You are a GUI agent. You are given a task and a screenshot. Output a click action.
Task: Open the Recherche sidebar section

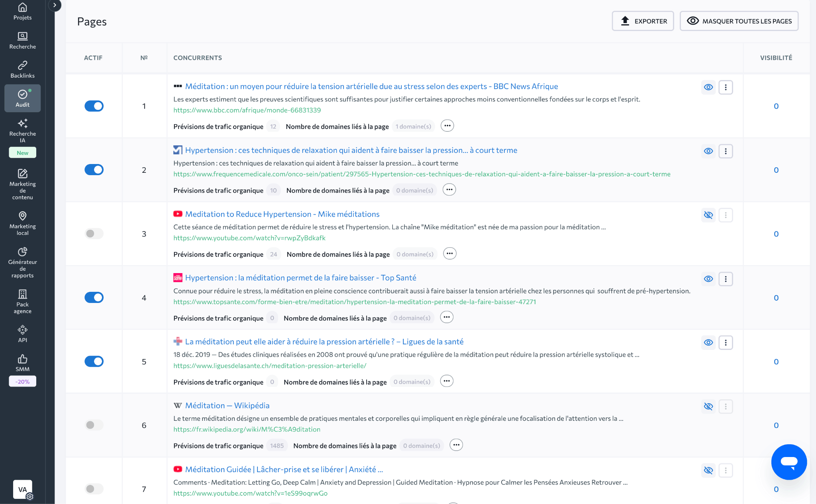tap(22, 41)
